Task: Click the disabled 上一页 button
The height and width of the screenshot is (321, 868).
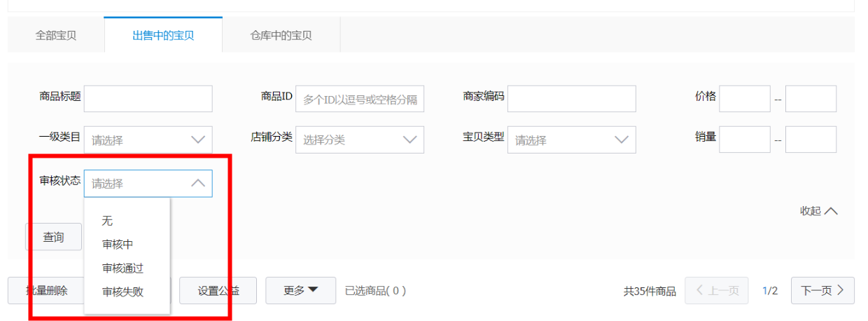Action: 716,291
